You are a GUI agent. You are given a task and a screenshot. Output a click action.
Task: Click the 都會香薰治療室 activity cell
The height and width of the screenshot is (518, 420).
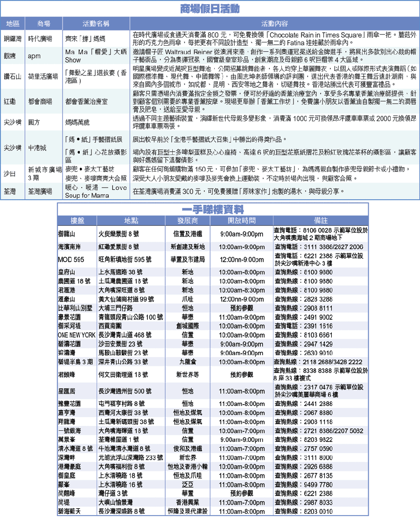[86, 101]
